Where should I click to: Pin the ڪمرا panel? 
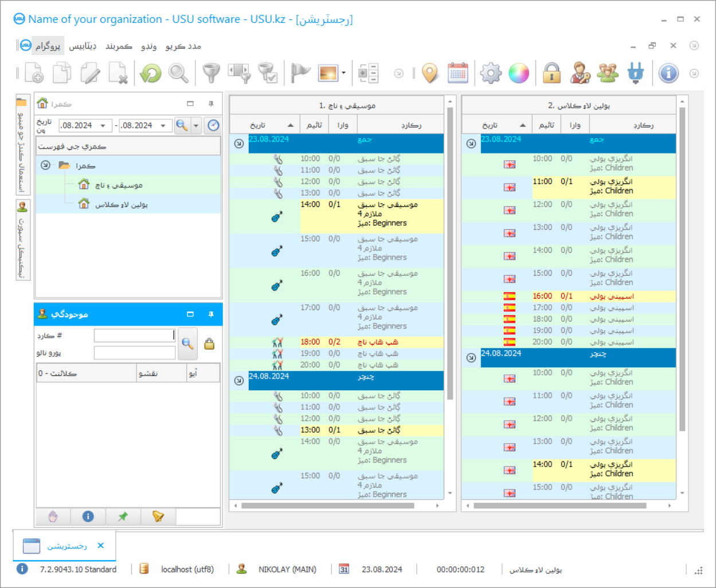[x=211, y=104]
